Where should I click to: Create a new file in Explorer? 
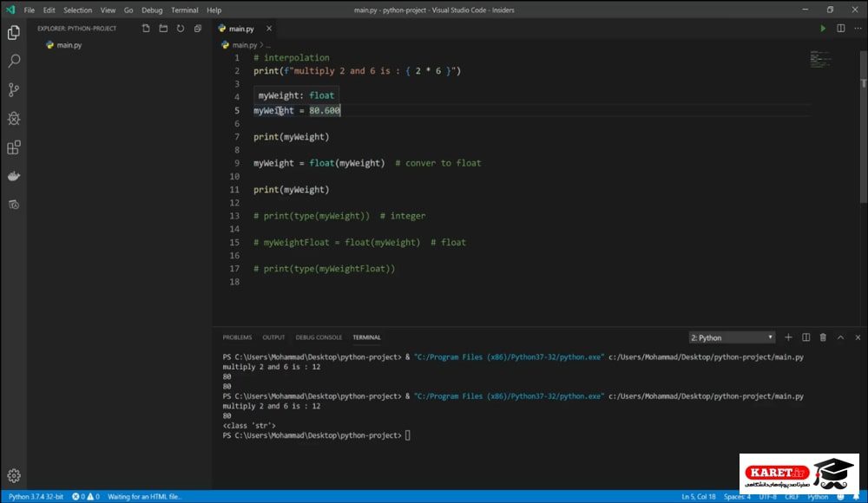tap(146, 29)
